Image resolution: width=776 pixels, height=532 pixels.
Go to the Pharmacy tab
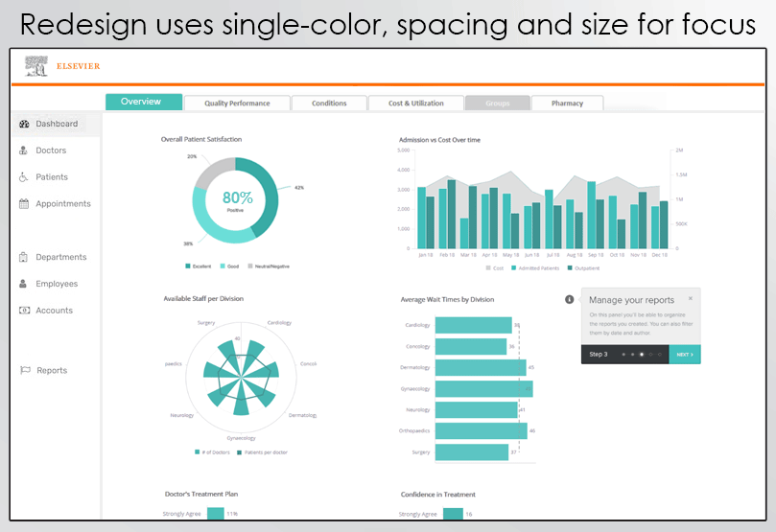[567, 104]
